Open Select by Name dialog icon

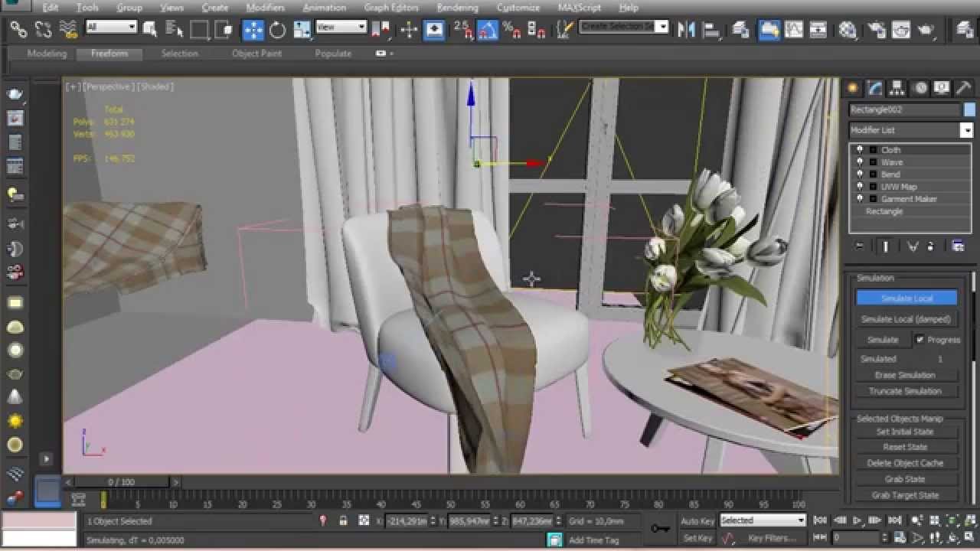coord(175,30)
